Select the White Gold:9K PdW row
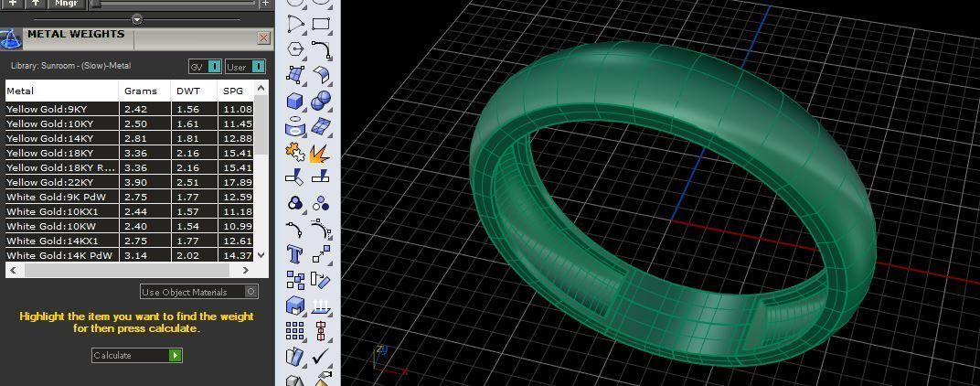Screen dimensions: 980x386 (130, 197)
